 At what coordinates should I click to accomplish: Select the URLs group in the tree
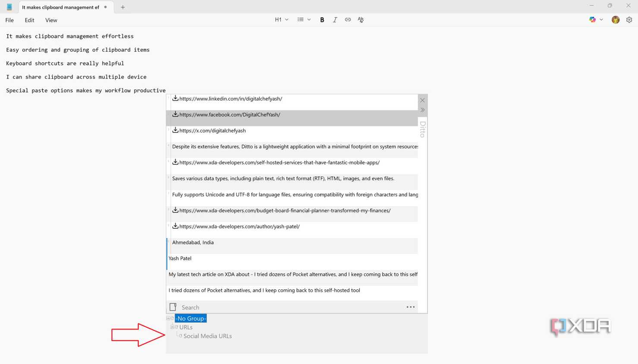click(x=186, y=327)
